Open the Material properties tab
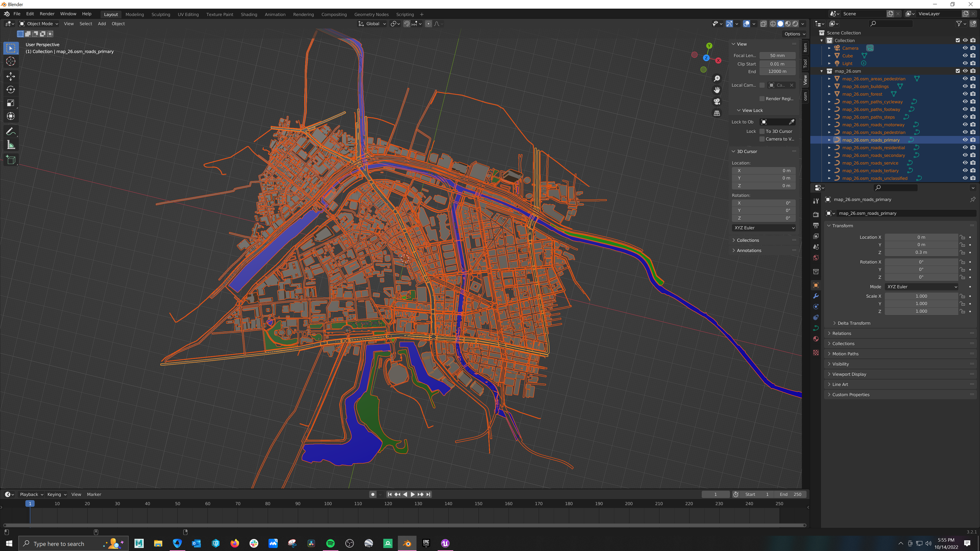This screenshot has height=551, width=980. tap(816, 339)
